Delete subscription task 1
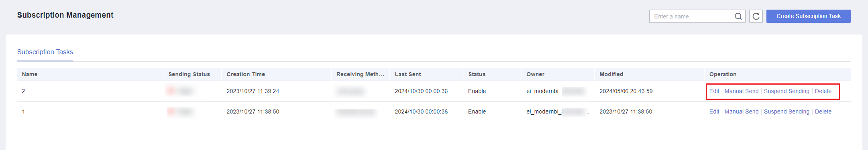This screenshot has height=150, width=868. click(823, 111)
